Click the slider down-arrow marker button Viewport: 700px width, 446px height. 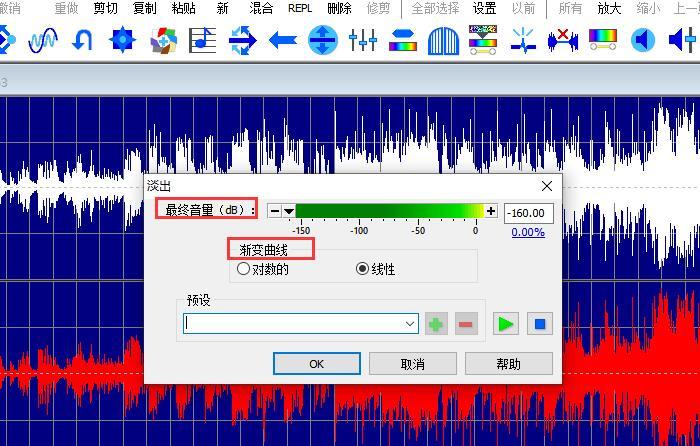point(289,211)
